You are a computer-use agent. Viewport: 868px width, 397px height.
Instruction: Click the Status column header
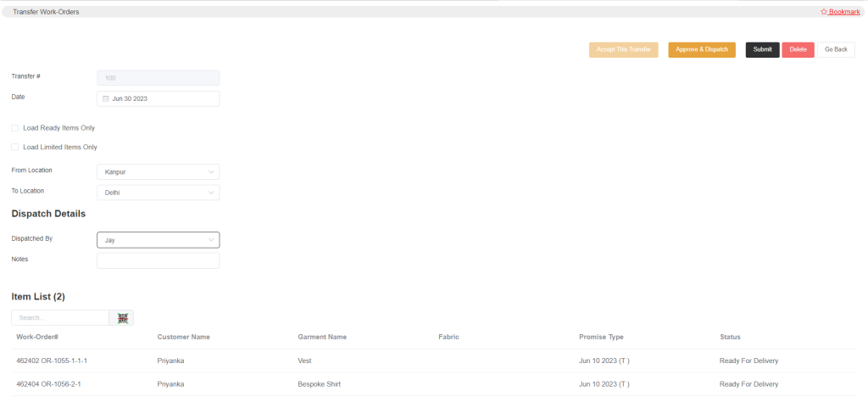pyautogui.click(x=730, y=338)
